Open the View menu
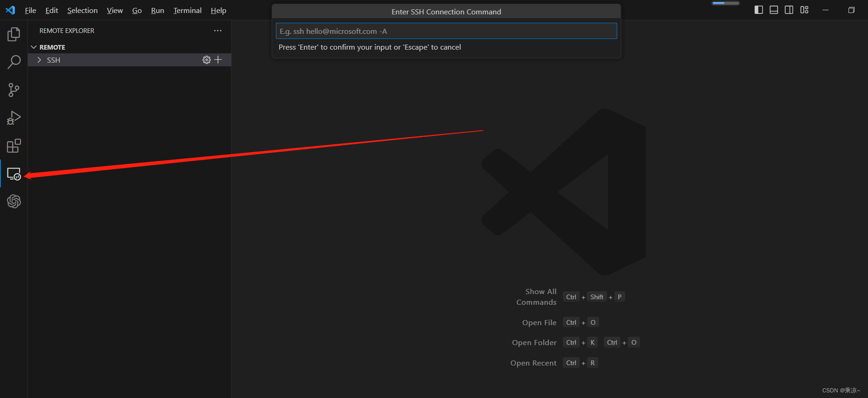 pos(115,10)
